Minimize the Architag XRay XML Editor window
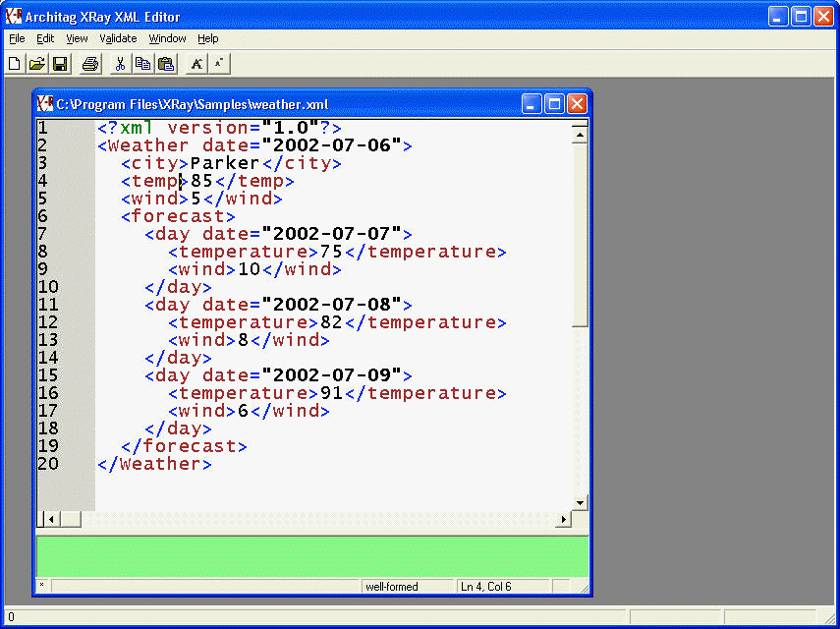This screenshot has height=629, width=840. coord(778,17)
